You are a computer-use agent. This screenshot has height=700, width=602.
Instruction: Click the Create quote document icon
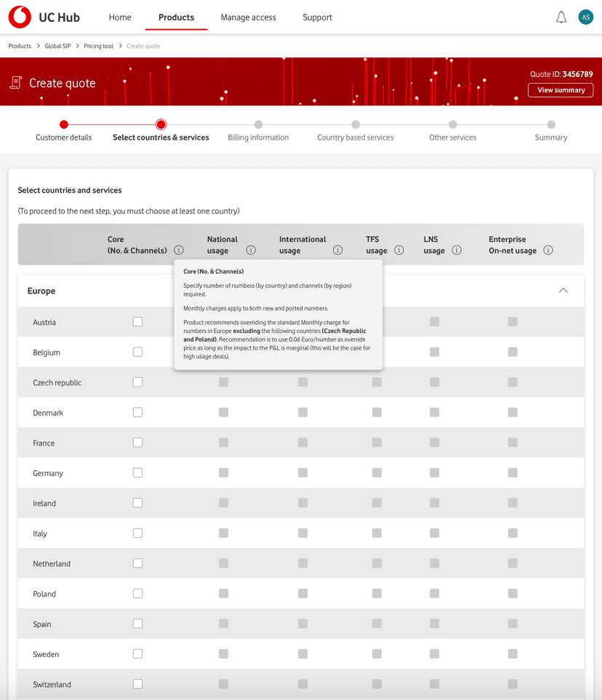[16, 83]
